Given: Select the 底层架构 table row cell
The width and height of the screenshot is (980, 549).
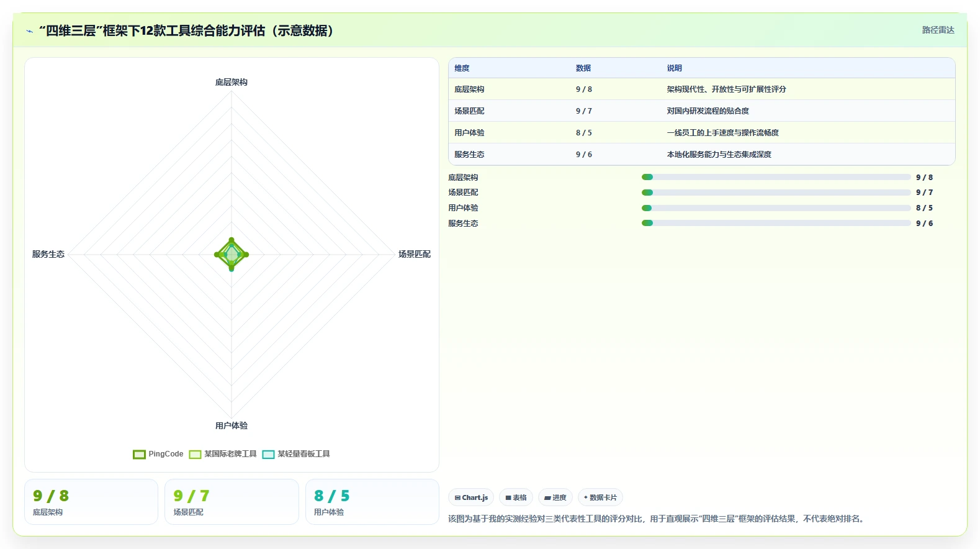Looking at the screenshot, I should [469, 89].
